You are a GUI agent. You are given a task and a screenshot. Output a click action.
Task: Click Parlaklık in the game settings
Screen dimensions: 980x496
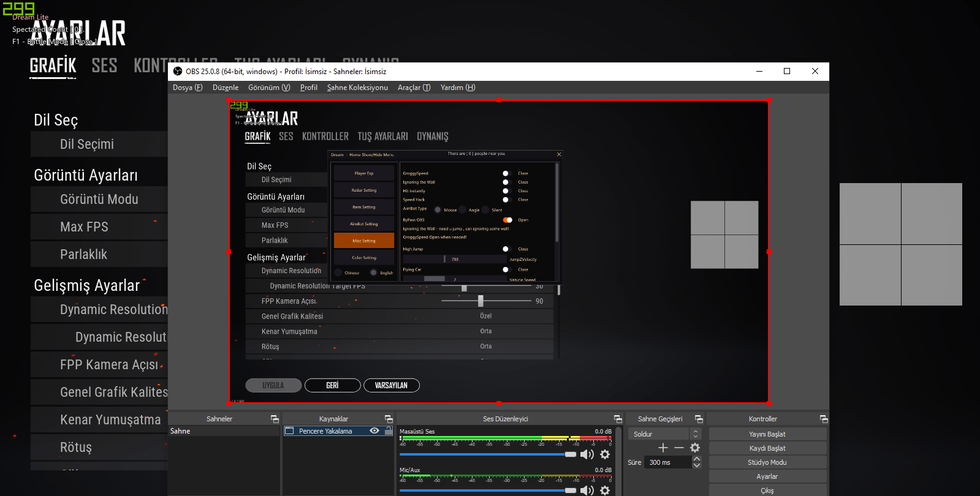tap(99, 254)
